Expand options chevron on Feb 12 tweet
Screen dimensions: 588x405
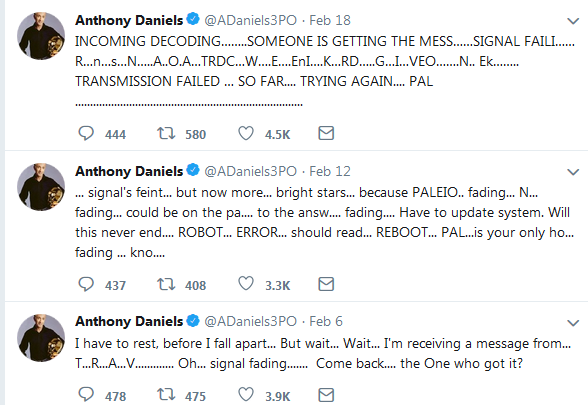(573, 172)
